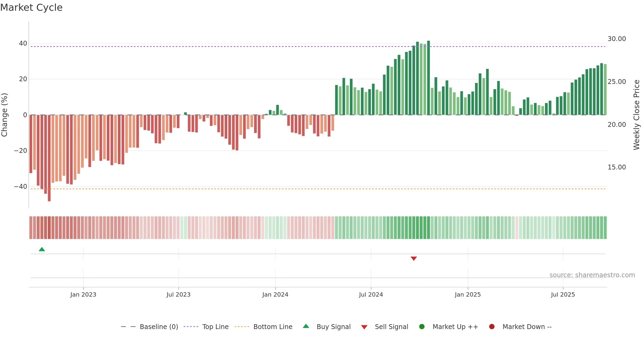Toggle the Market Down -- legend entry
This screenshot has height=362, width=644.
pos(520,327)
